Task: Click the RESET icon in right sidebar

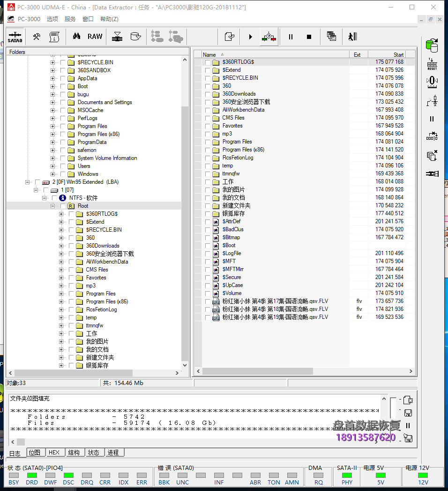Action: click(432, 64)
